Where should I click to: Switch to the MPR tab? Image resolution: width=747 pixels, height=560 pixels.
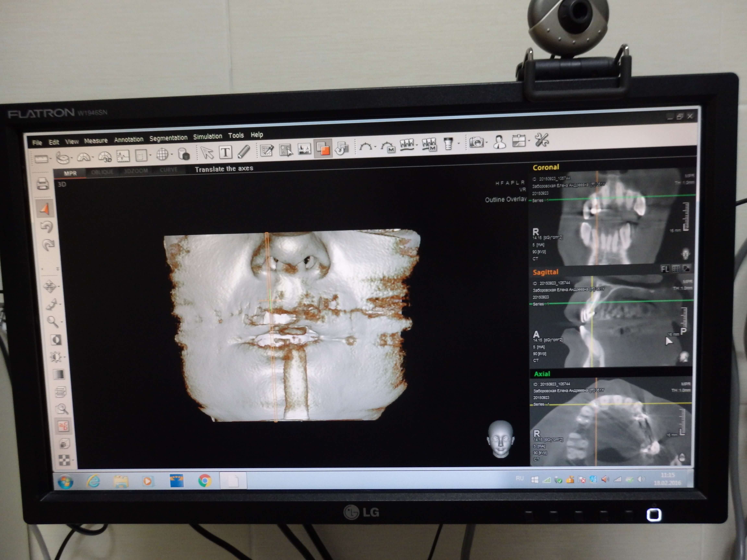70,173
